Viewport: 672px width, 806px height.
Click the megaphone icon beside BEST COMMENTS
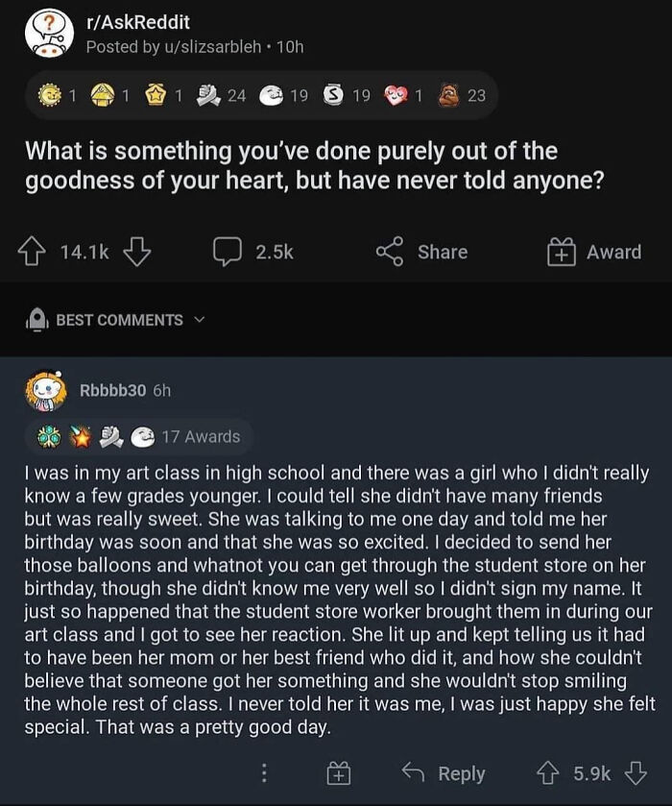(x=36, y=321)
